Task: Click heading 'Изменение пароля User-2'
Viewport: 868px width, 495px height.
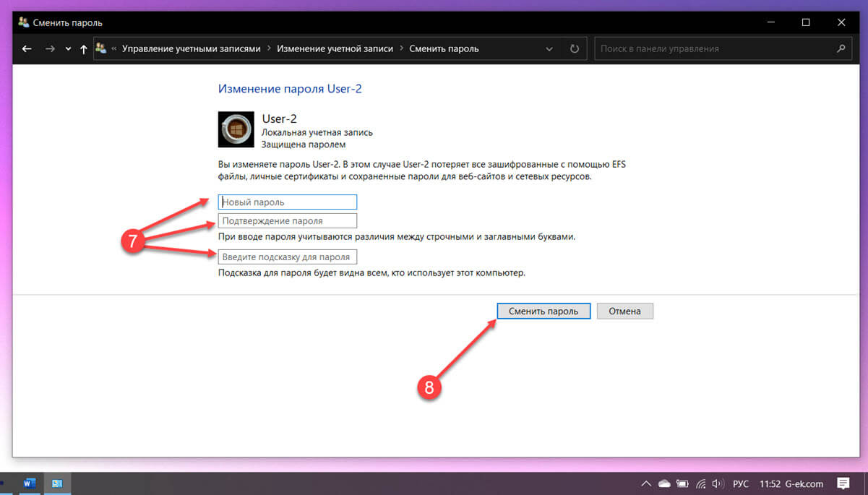Action: click(290, 89)
